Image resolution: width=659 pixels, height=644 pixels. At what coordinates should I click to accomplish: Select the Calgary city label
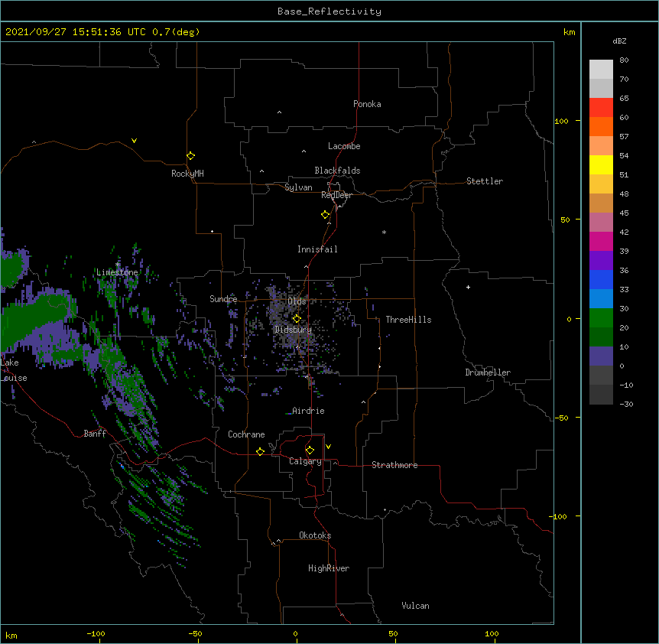click(305, 461)
